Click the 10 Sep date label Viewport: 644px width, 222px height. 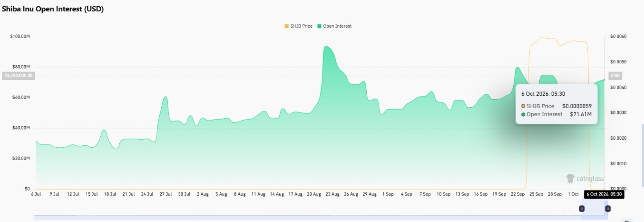click(x=444, y=194)
